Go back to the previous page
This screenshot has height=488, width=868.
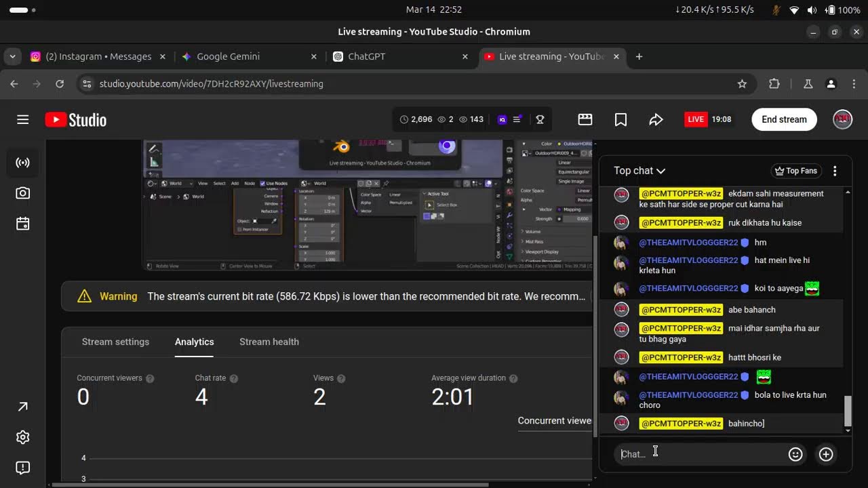coord(14,84)
